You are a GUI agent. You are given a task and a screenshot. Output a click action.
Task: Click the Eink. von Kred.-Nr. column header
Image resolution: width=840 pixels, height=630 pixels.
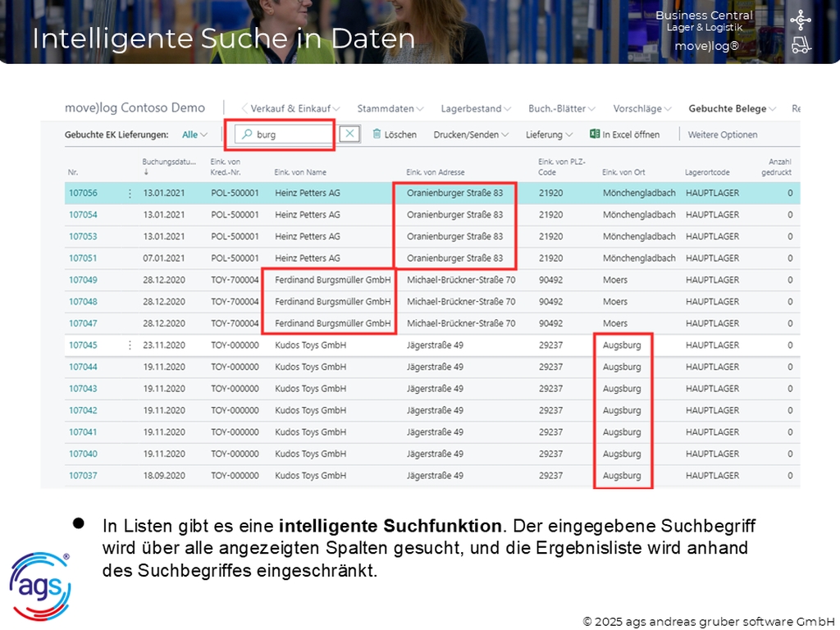pyautogui.click(x=226, y=167)
